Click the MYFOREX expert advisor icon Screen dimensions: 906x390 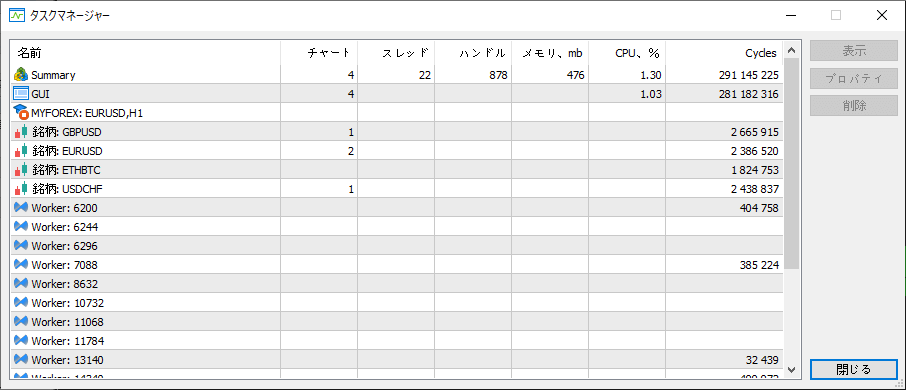pos(21,113)
